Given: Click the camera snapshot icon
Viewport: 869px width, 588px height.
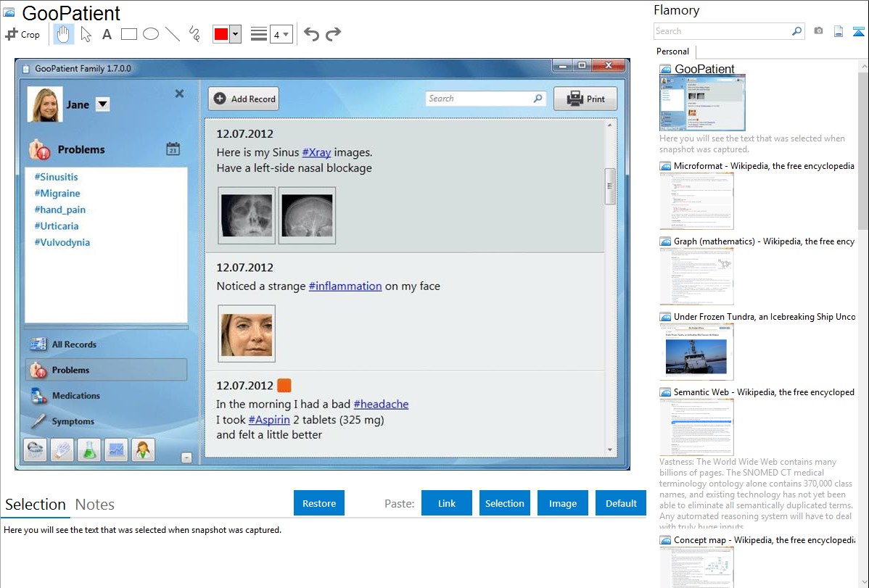Looking at the screenshot, I should tap(818, 31).
